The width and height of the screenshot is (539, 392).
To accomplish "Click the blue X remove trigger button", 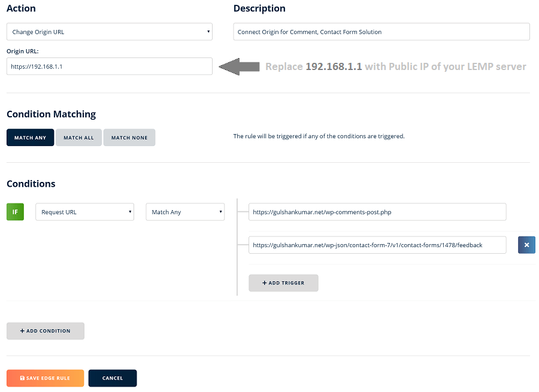I will [526, 245].
